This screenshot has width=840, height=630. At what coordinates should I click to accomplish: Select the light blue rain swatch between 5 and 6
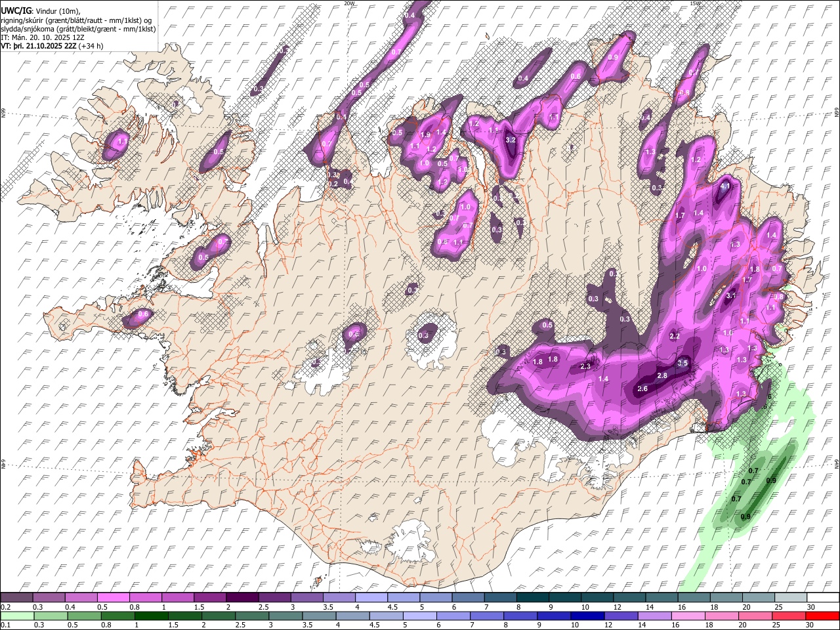(x=419, y=616)
